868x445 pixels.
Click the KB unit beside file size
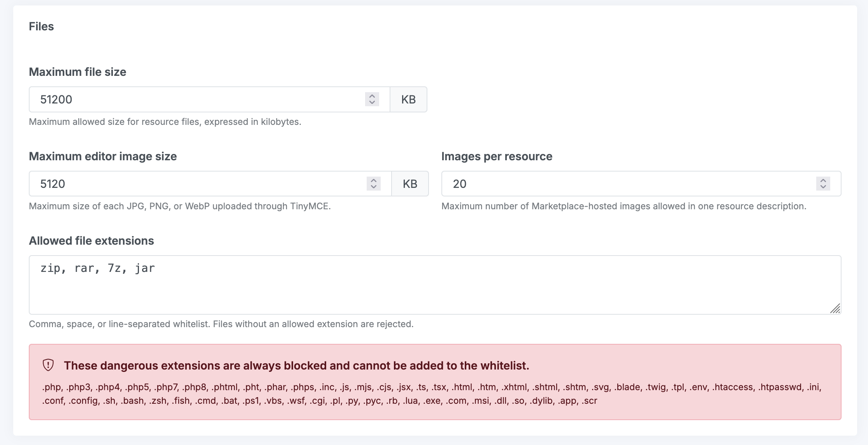pos(408,100)
